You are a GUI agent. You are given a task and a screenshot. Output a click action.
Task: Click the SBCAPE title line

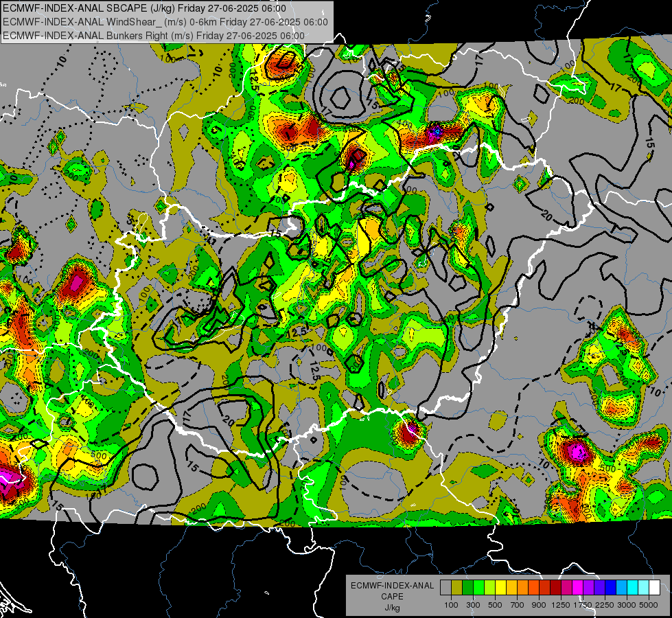[x=144, y=8]
